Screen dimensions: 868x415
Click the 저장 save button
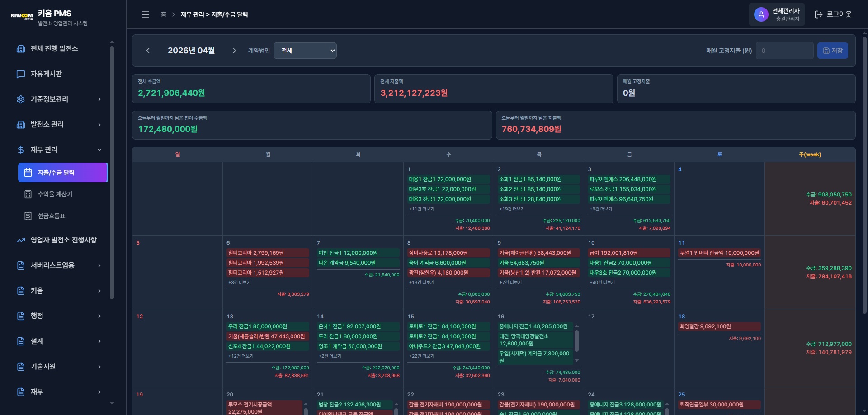point(833,51)
